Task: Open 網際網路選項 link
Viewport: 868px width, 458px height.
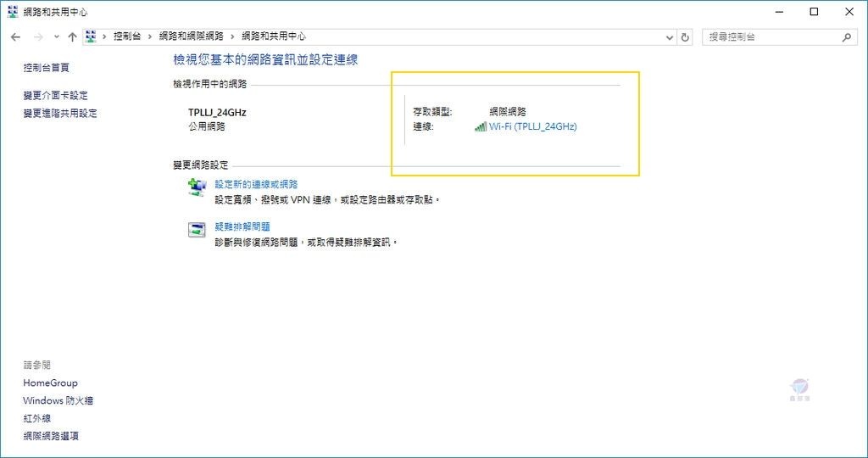Action: coord(51,436)
